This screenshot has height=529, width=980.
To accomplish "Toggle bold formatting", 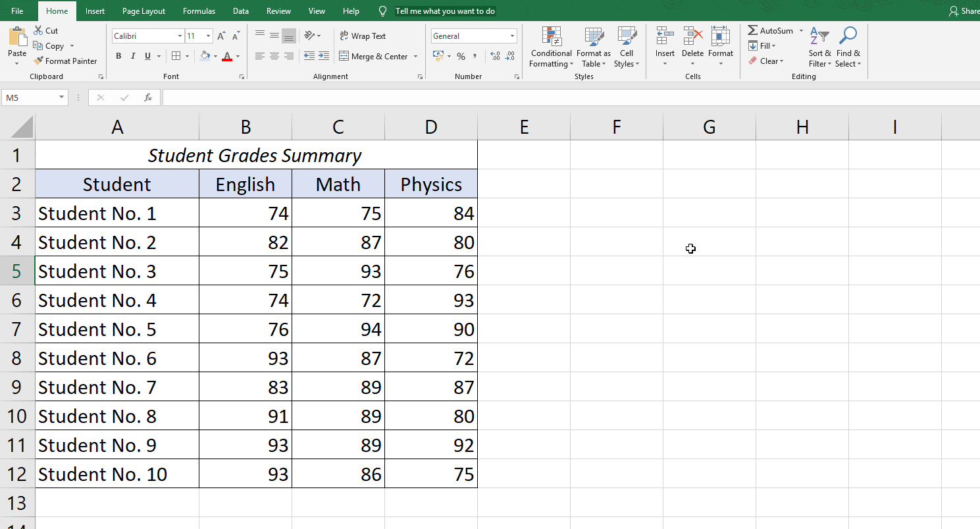I will pyautogui.click(x=118, y=56).
